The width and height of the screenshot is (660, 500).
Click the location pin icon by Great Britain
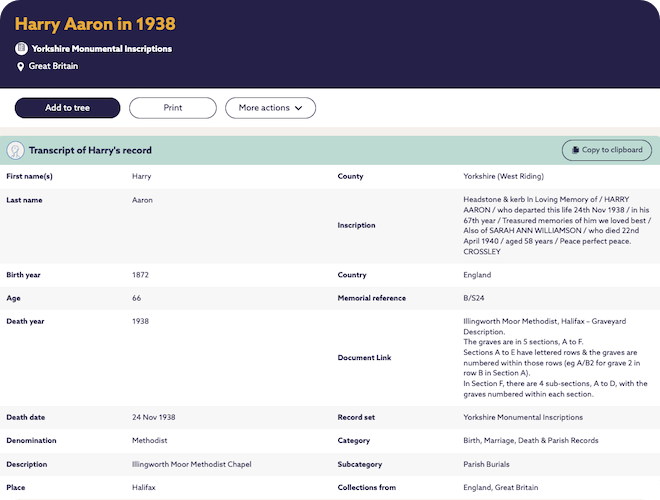[21, 66]
